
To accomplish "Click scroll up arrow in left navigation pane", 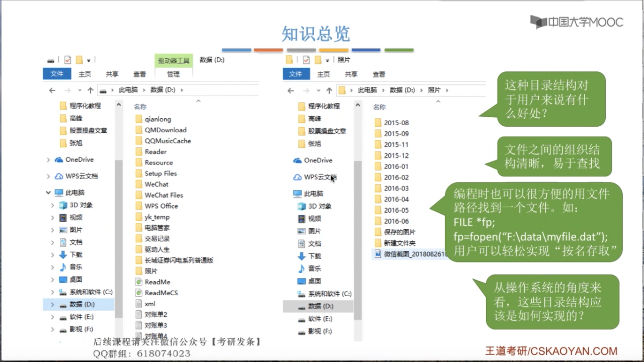I will pos(118,105).
